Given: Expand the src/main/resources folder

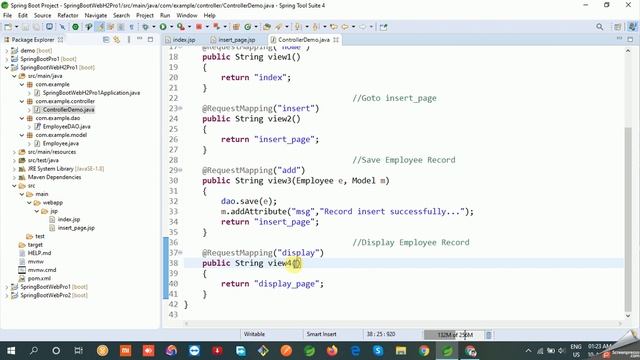Looking at the screenshot, I should [x=14, y=152].
